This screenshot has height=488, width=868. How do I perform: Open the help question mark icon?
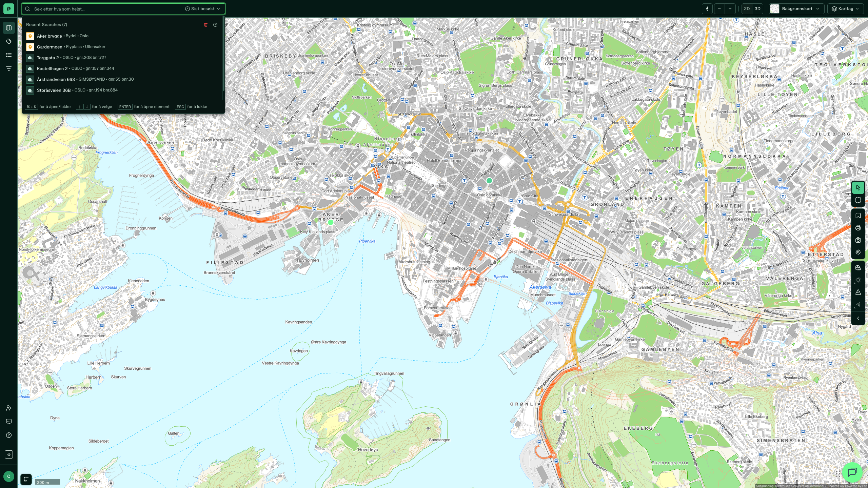tap(9, 435)
